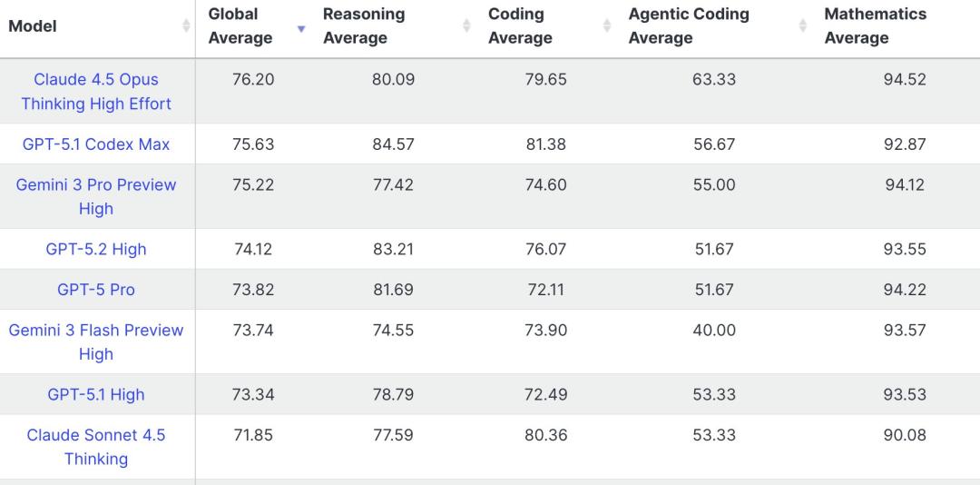Click the GPT-5 Pro model link
This screenshot has height=485, width=980.
(x=96, y=290)
